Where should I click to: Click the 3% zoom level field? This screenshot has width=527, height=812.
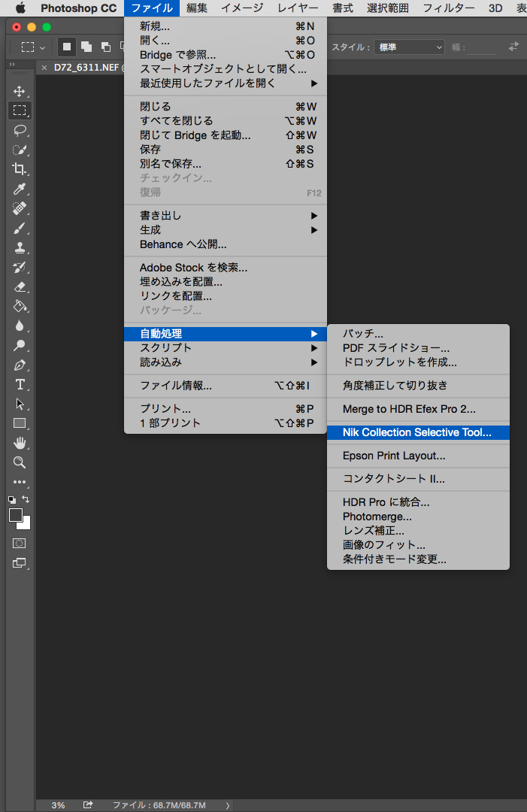[x=58, y=805]
